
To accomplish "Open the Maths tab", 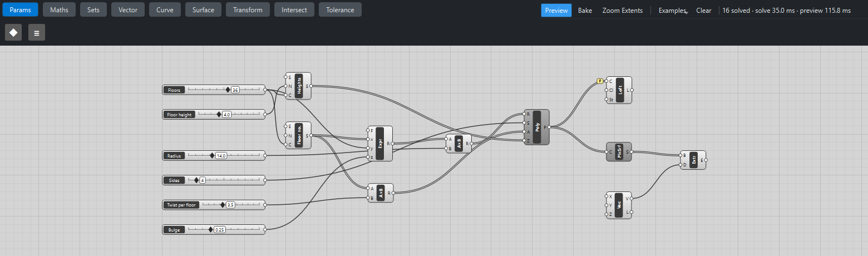I will [60, 9].
